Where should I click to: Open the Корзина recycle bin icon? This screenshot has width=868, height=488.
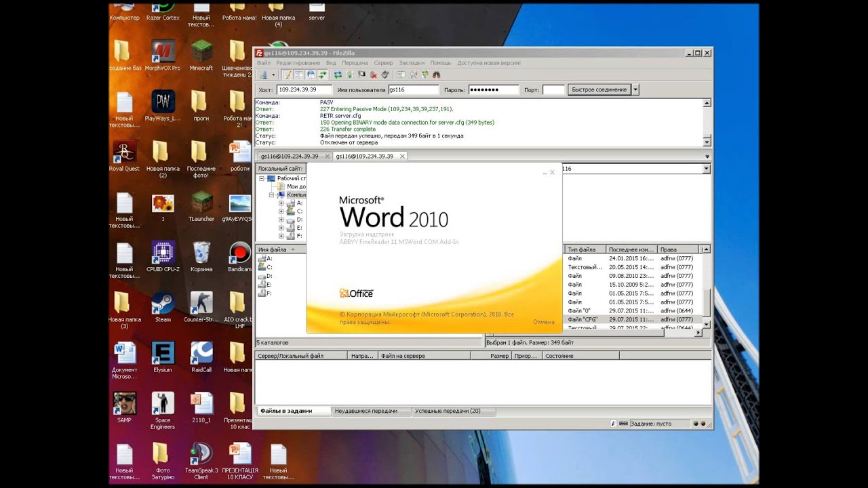pos(201,257)
